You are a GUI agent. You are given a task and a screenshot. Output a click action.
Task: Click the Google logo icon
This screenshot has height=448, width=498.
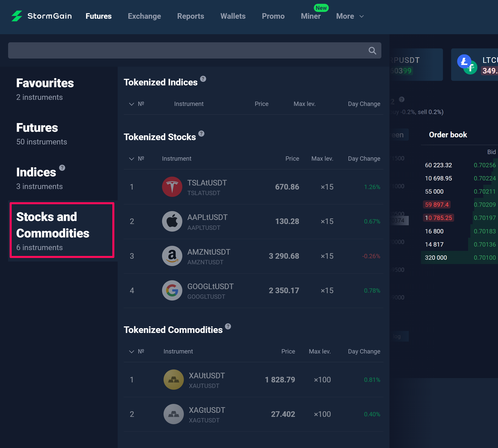point(172,290)
